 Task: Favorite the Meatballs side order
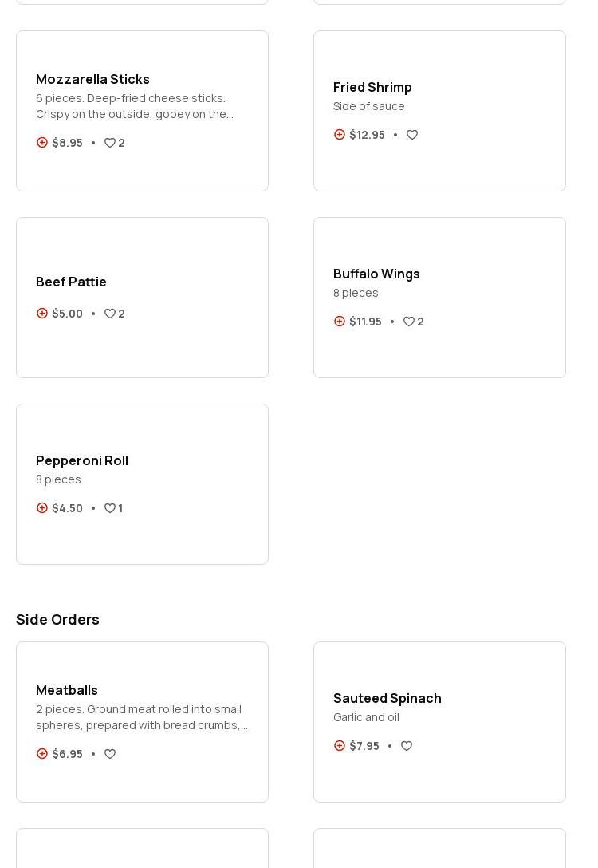pos(110,754)
